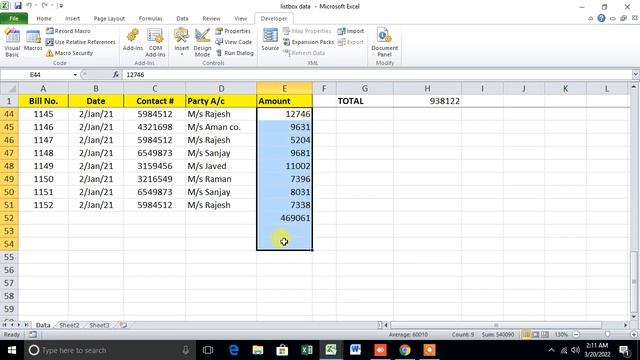Select row 44 header
Viewport: 640px width, 360px height.
point(9,114)
